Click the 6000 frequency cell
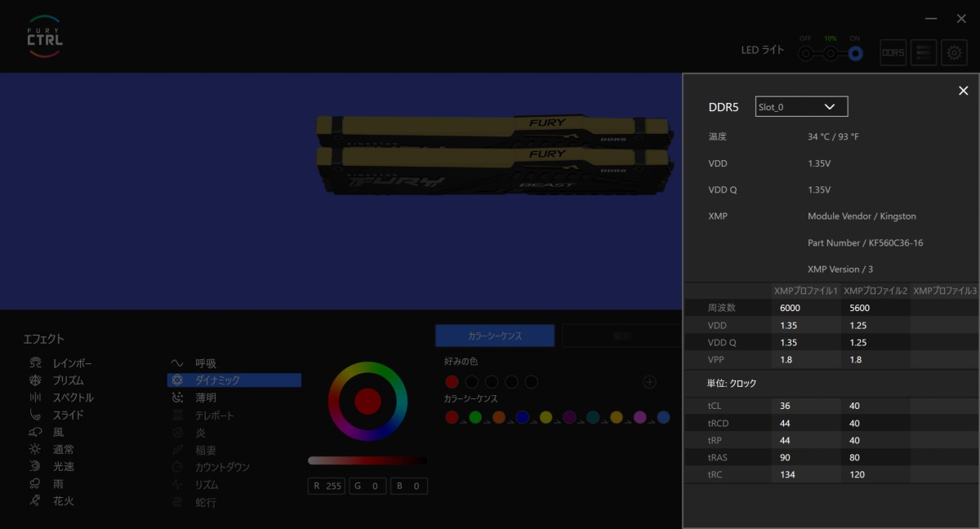 (805, 308)
